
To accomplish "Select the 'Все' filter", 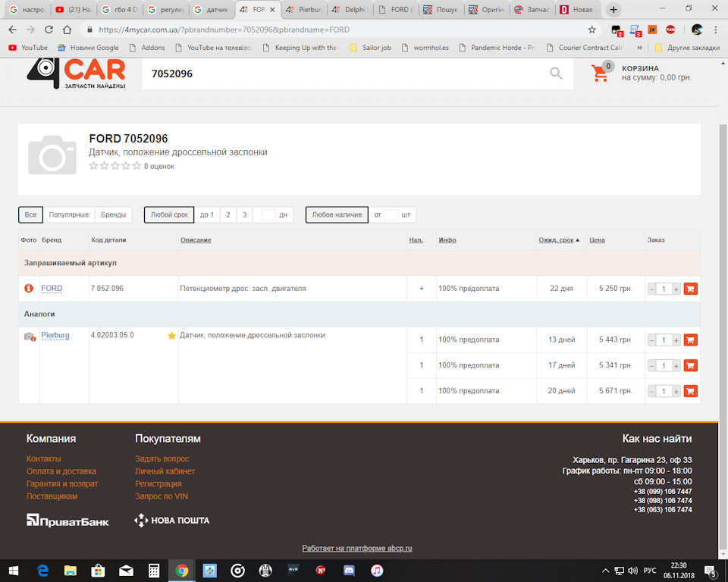I will pyautogui.click(x=30, y=215).
